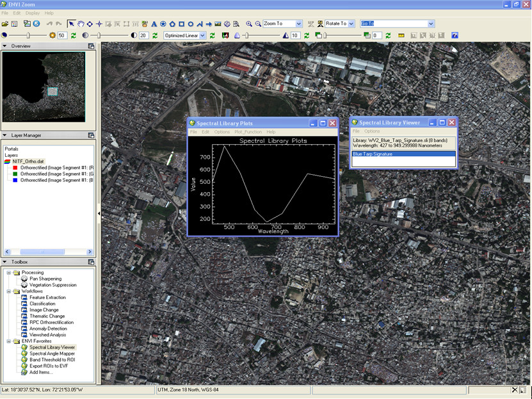Open the Optimized Linear stretch dropdown
532x399 pixels.
click(x=202, y=35)
